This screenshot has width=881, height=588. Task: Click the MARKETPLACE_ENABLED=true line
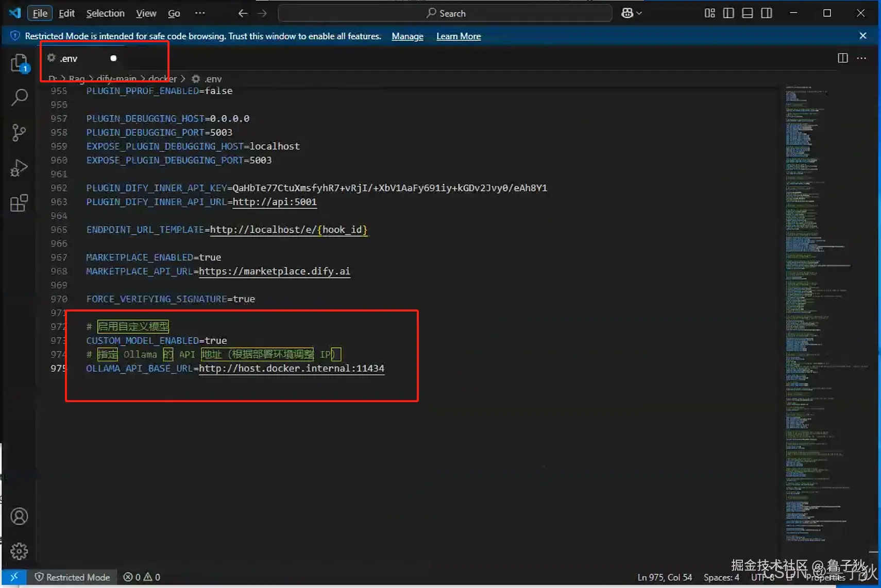click(154, 257)
